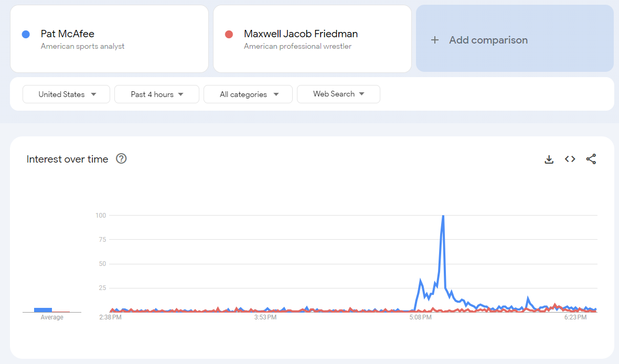Screen dimensions: 619x364
Task: Click the Interest over time heading
Action: pos(67,159)
